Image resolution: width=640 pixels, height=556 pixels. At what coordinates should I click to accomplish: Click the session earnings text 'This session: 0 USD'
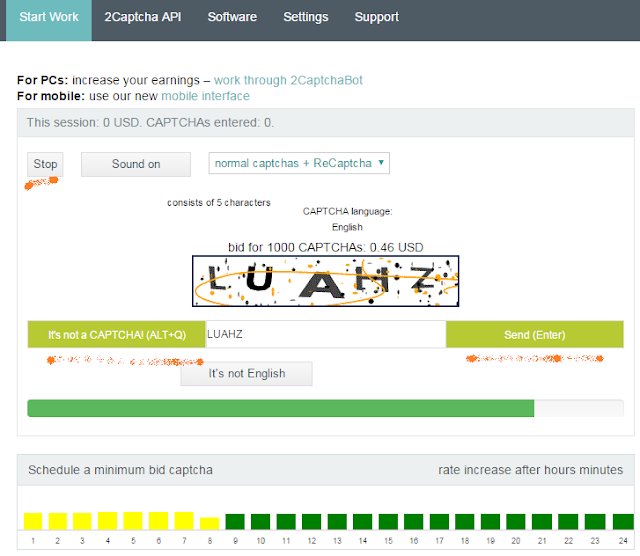(83, 122)
